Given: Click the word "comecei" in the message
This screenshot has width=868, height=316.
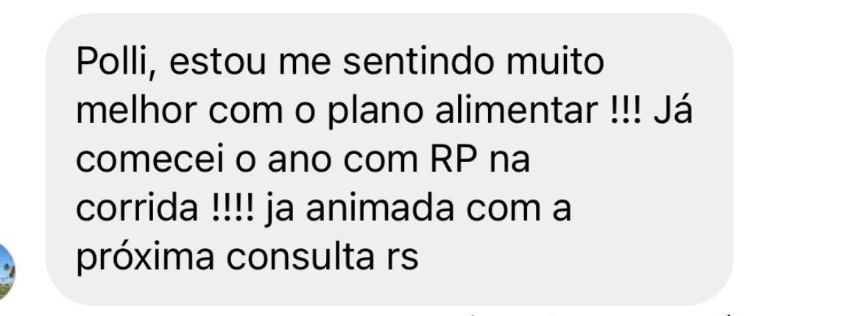Looking at the screenshot, I should tap(141, 160).
